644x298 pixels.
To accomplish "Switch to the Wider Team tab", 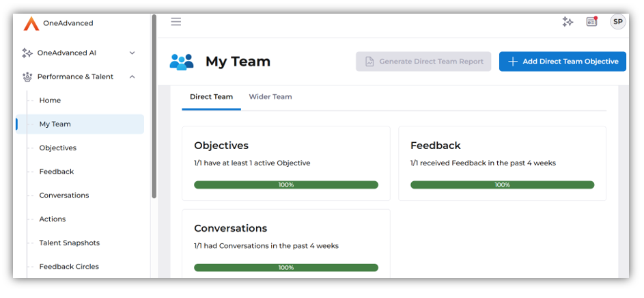I will tap(270, 97).
